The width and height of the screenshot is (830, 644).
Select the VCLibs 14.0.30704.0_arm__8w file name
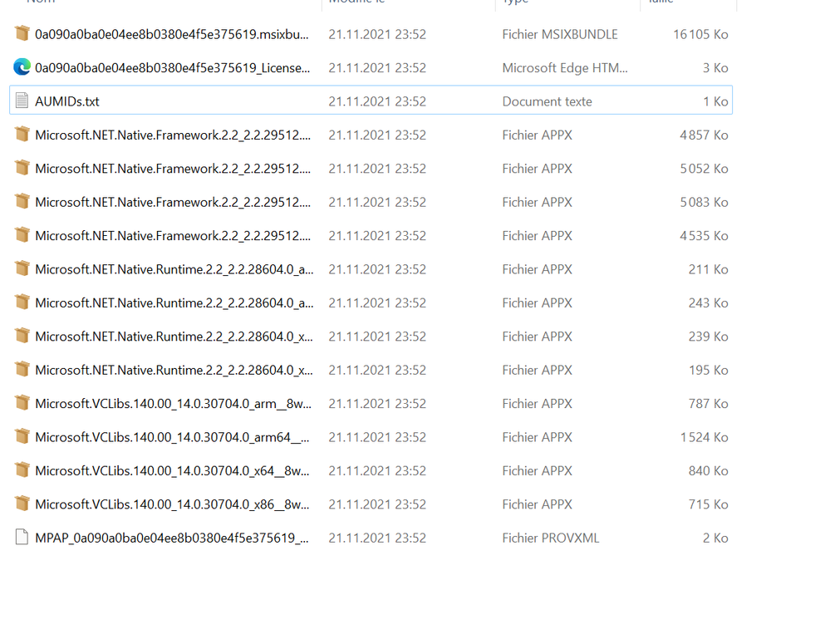(x=172, y=404)
